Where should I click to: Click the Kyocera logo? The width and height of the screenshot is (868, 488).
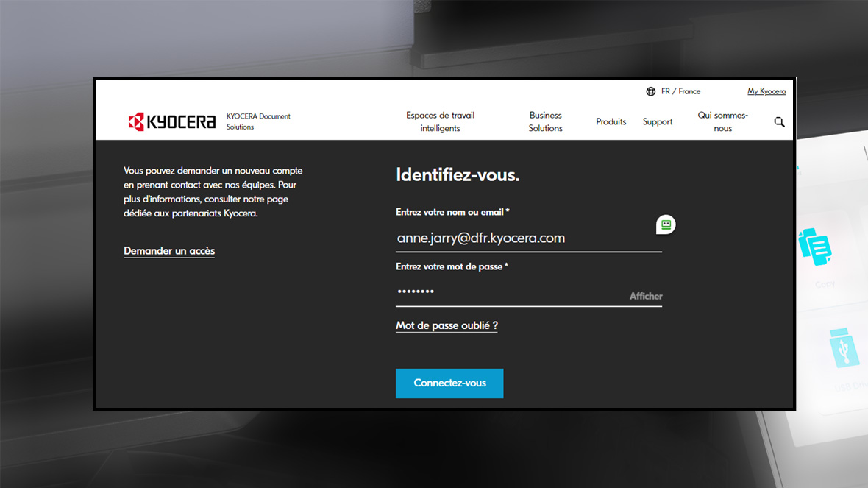(x=172, y=122)
